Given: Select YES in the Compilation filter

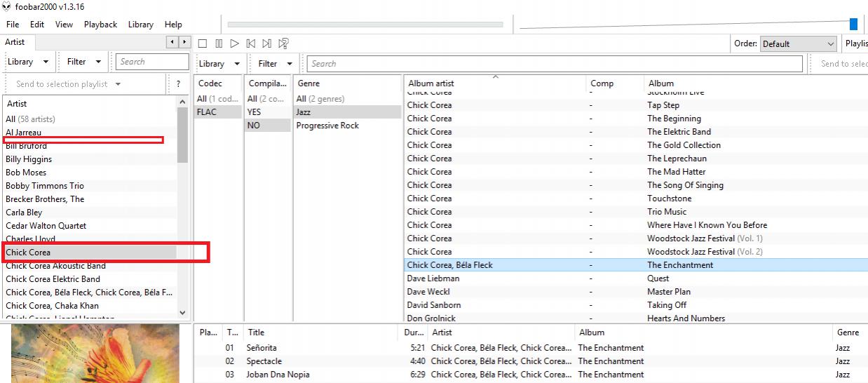Looking at the screenshot, I should [x=254, y=112].
